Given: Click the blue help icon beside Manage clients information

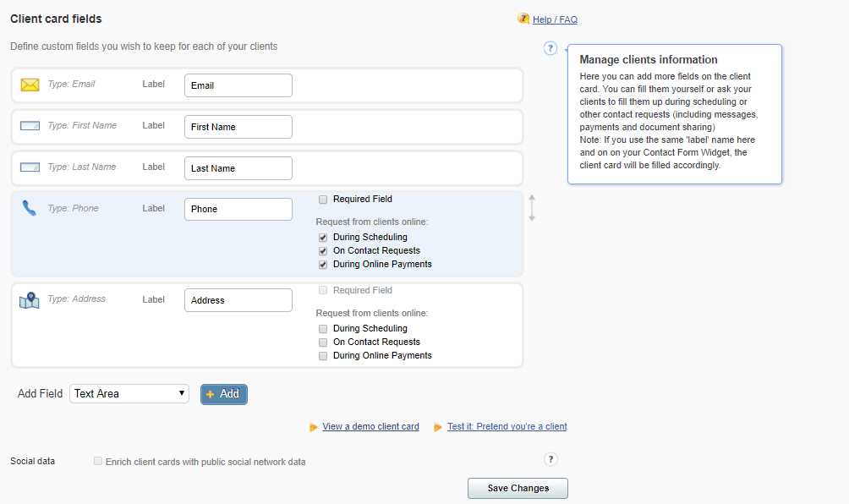Looking at the screenshot, I should (x=550, y=48).
